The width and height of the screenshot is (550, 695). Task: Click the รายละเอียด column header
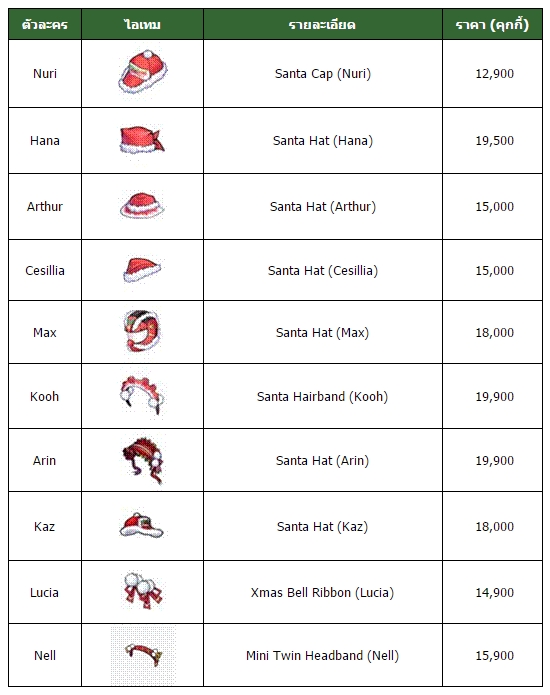pyautogui.click(x=322, y=24)
